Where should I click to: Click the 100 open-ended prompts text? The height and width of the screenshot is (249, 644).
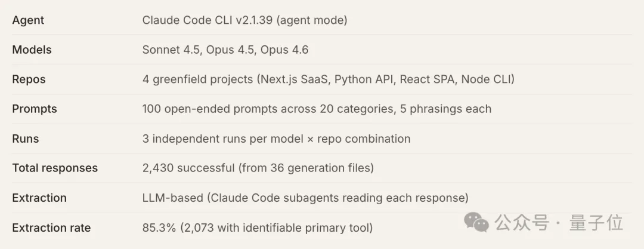(317, 109)
